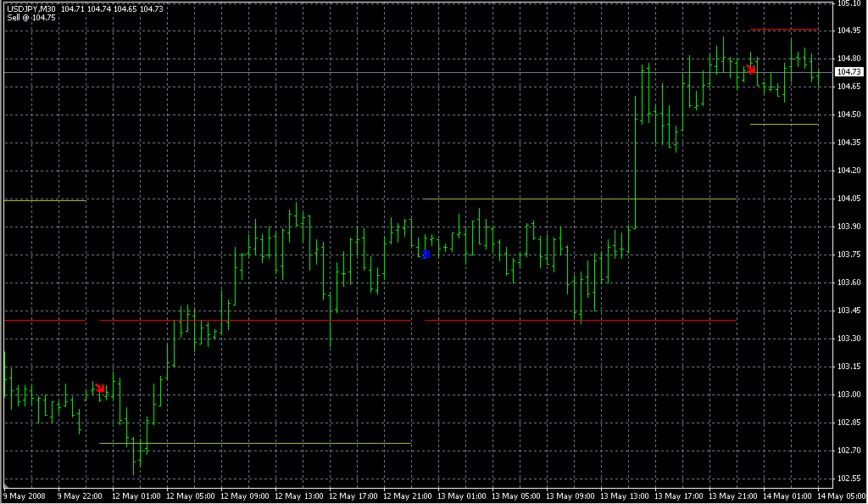
Task: Click the red sell arrow near 13 May 21:00
Action: 751,69
